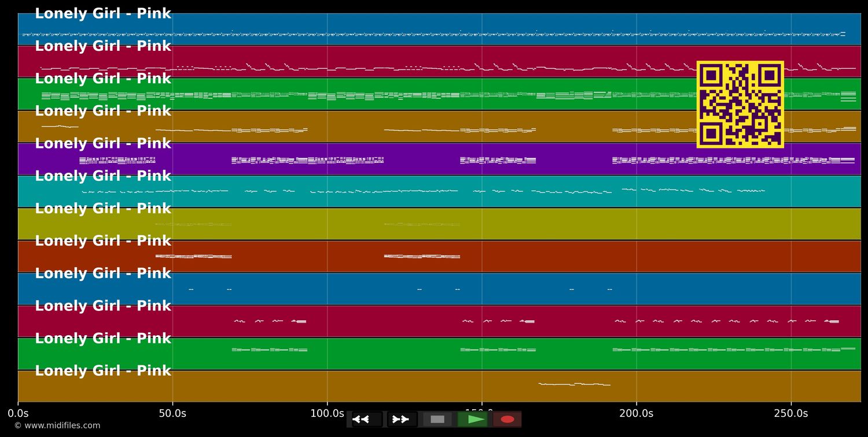
Task: Start playback with the green play button
Action: (473, 419)
